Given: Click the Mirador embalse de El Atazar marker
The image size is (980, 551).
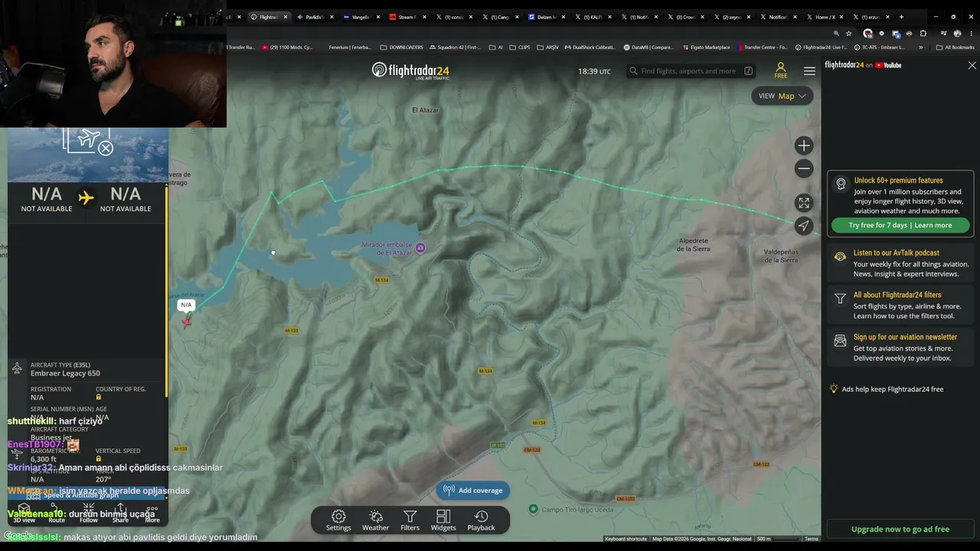Looking at the screenshot, I should pyautogui.click(x=420, y=248).
